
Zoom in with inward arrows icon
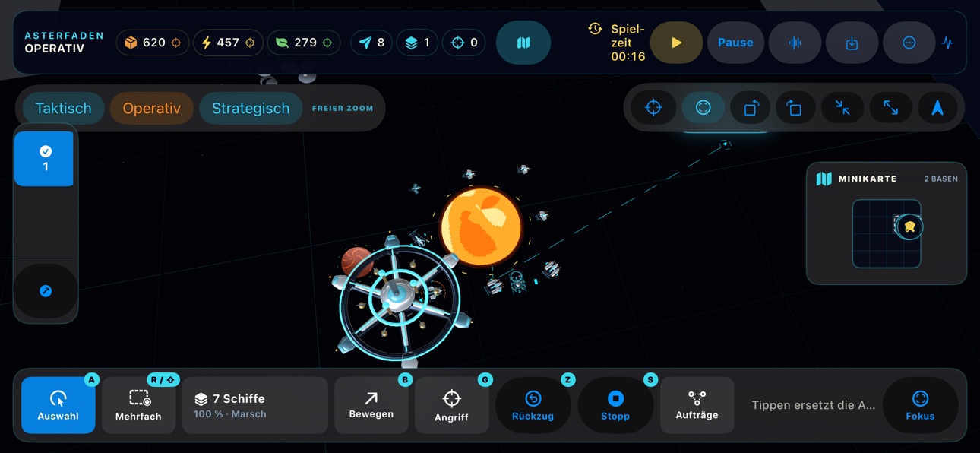[x=842, y=108]
